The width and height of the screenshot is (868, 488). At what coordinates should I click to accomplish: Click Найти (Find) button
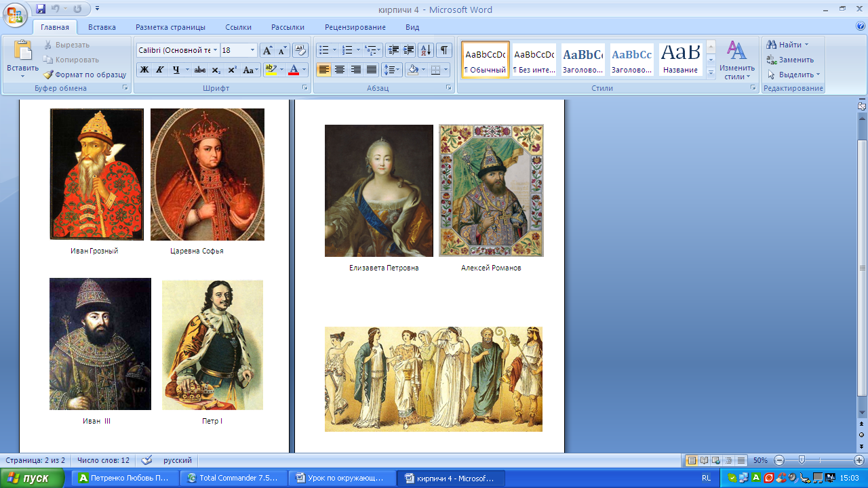coord(789,45)
